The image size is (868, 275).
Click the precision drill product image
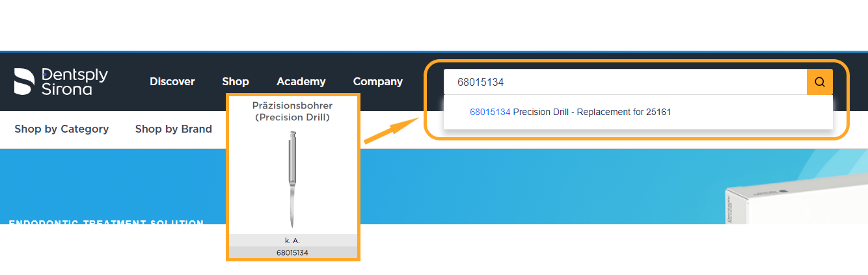pyautogui.click(x=293, y=179)
